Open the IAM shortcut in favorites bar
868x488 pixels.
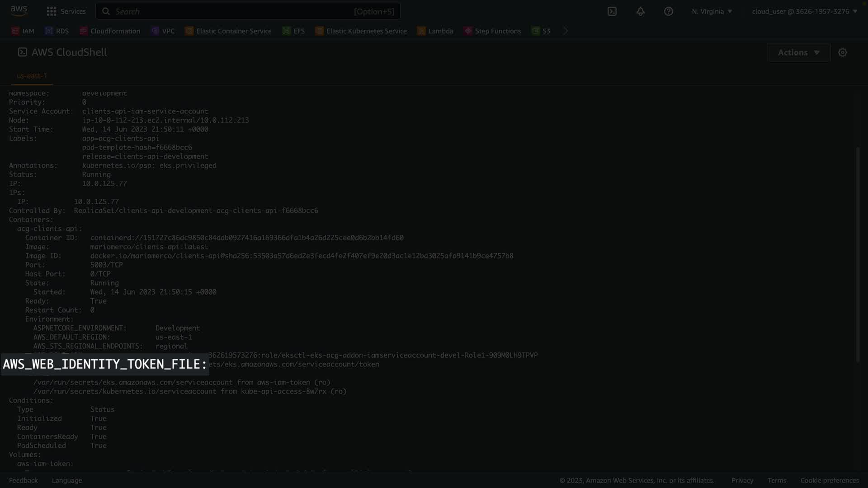23,31
